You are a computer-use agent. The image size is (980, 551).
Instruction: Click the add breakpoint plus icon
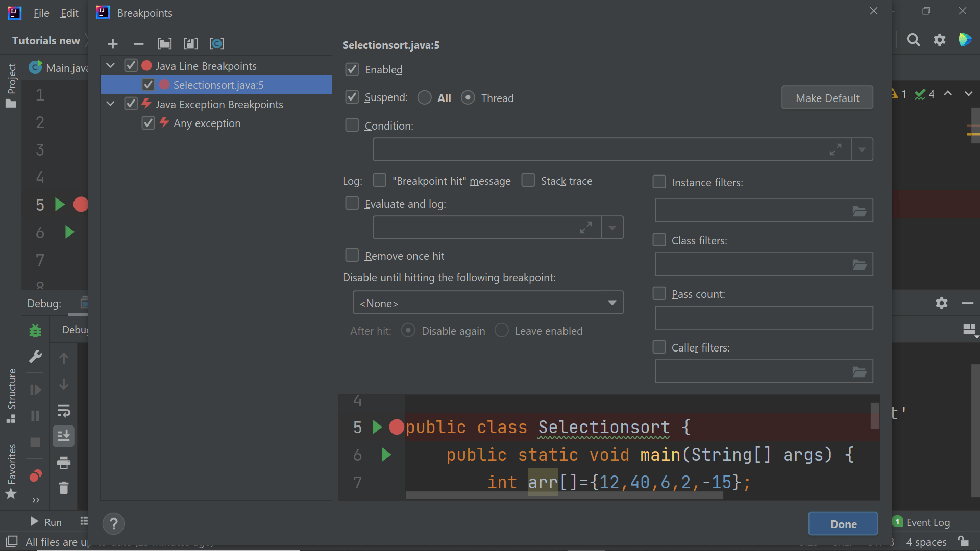[113, 44]
